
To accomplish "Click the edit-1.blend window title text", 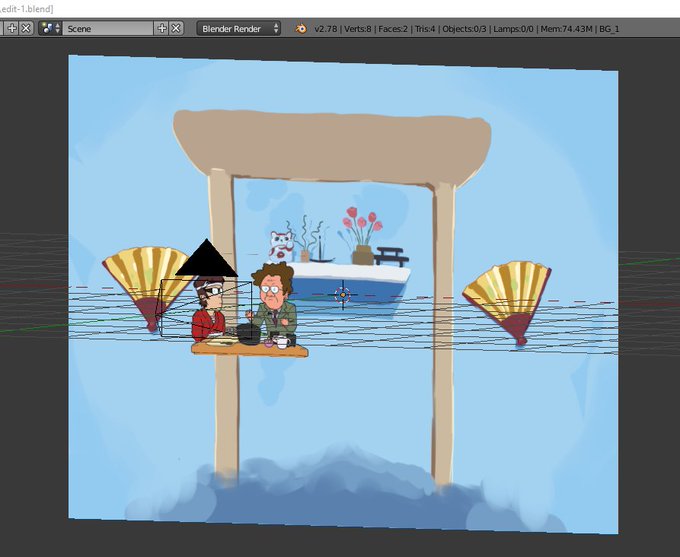I will click(27, 9).
